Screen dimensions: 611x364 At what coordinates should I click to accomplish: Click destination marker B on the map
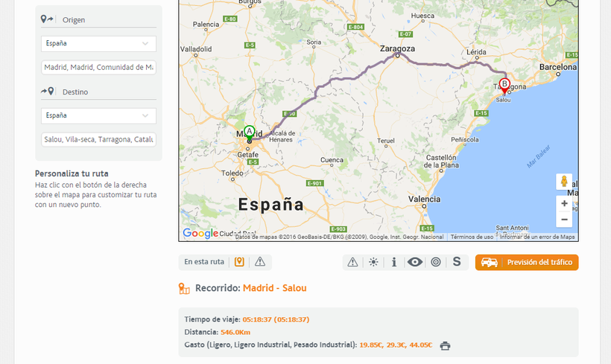(504, 86)
